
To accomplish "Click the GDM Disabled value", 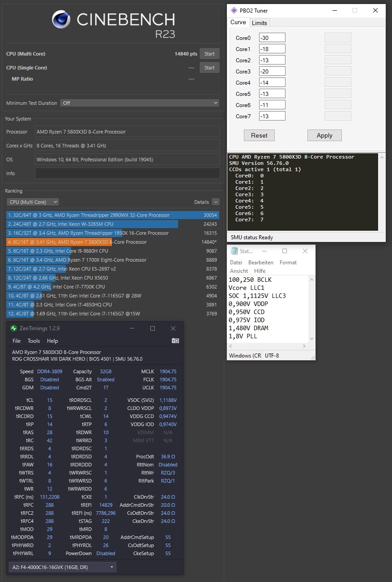I will 50,388.
